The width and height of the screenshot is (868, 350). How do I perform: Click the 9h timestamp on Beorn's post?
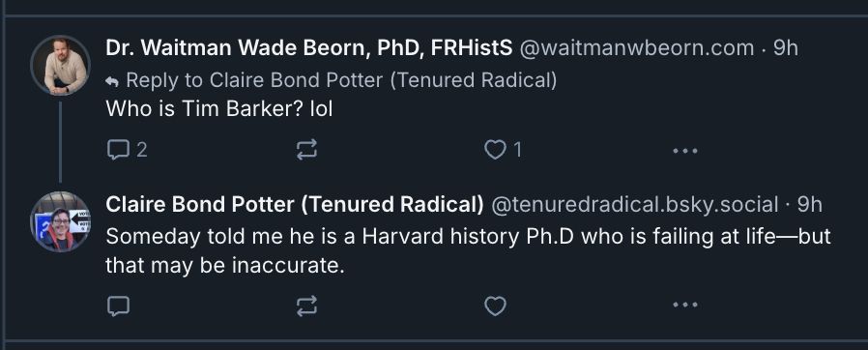(786, 48)
